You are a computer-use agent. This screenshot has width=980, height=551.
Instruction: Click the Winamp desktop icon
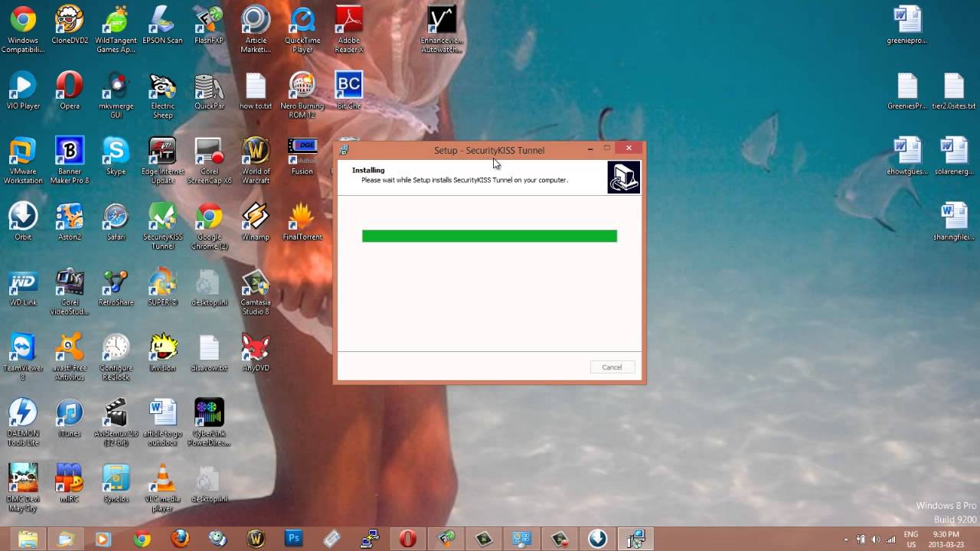pos(256,221)
